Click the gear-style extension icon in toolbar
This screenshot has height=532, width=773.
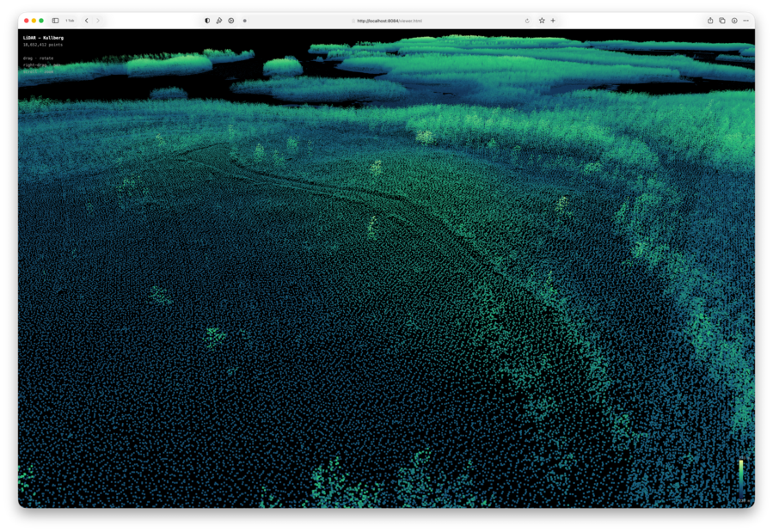pyautogui.click(x=230, y=21)
